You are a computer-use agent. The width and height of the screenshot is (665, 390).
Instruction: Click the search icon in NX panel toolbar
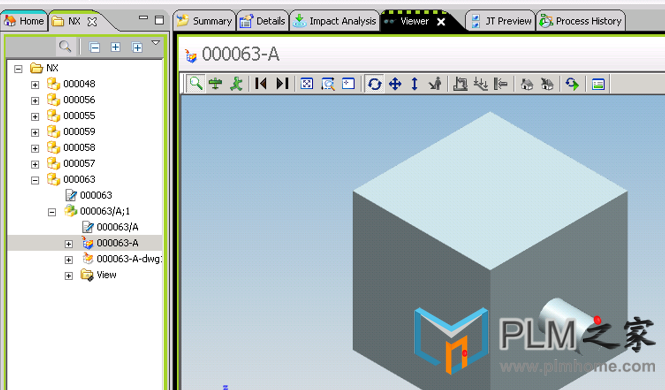[65, 47]
